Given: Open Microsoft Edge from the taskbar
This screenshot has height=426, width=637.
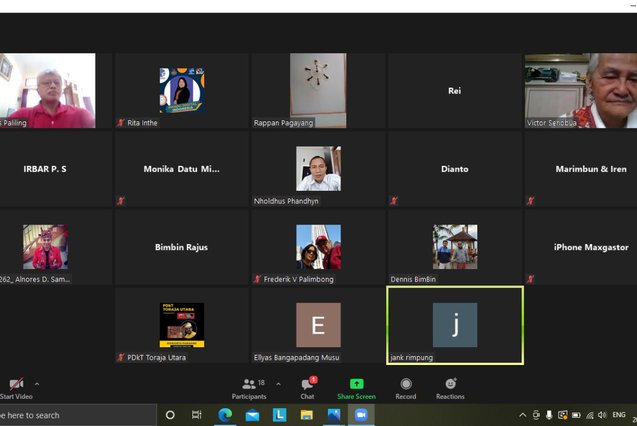Looking at the screenshot, I should 225,415.
